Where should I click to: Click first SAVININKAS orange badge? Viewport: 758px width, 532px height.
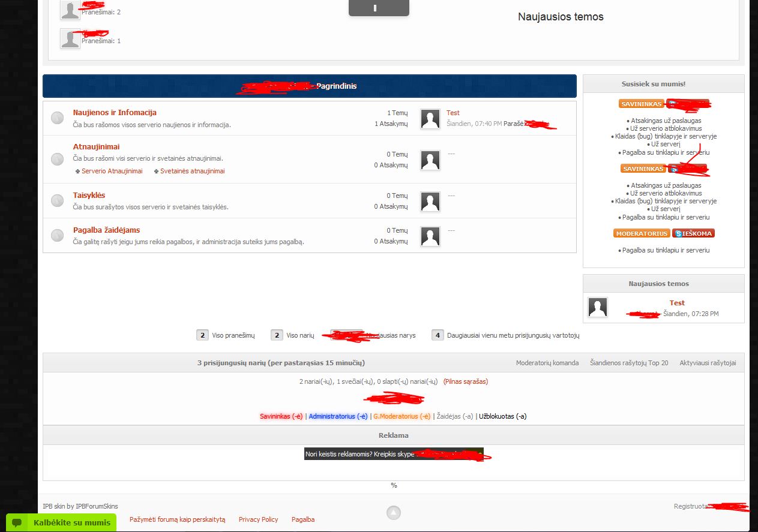click(x=642, y=104)
